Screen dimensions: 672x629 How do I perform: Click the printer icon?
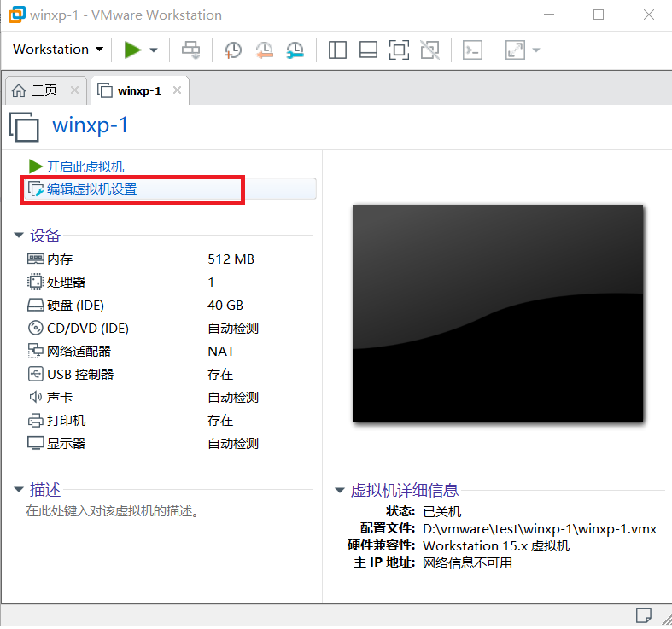[36, 421]
